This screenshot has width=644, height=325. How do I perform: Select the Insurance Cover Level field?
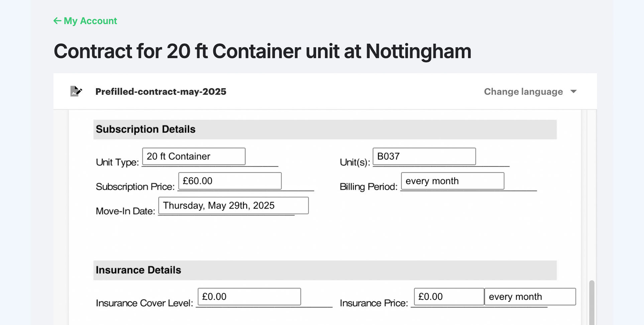tap(249, 297)
